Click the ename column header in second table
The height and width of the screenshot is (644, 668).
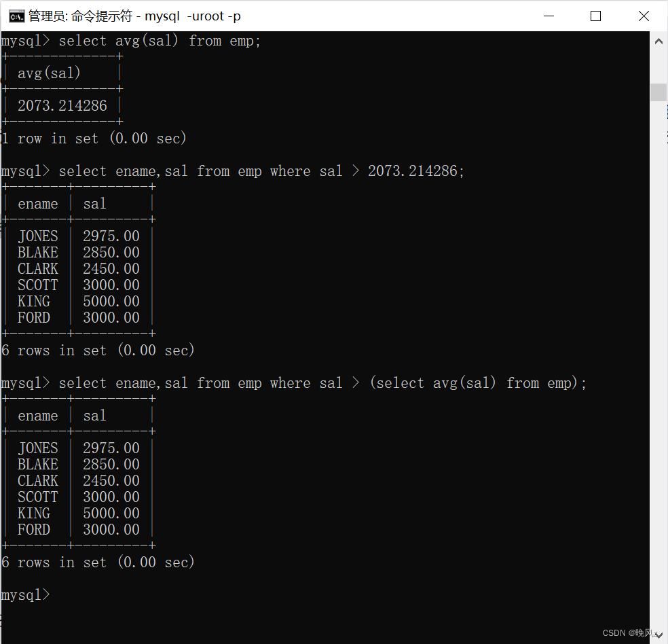coord(37,415)
